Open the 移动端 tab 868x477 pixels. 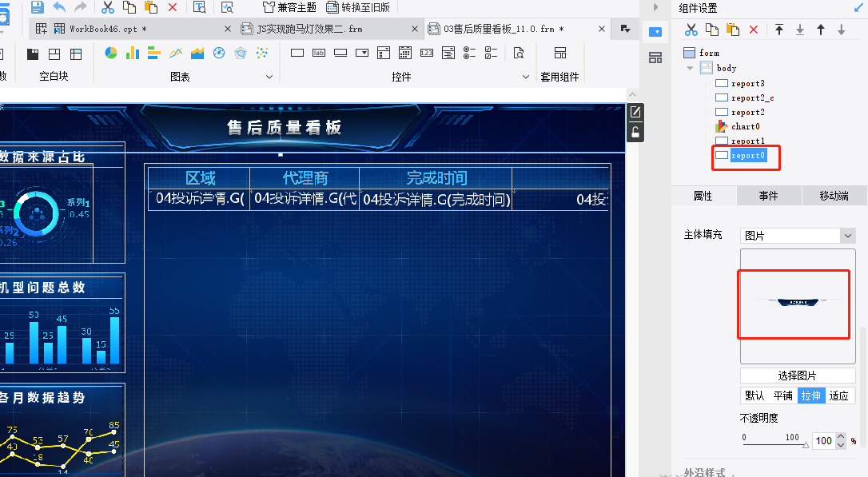[x=834, y=196]
